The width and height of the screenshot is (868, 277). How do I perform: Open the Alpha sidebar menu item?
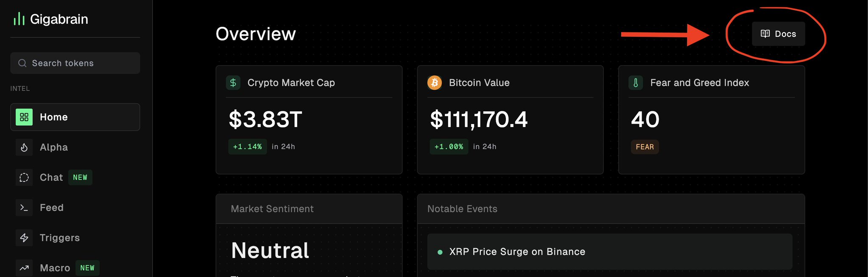(x=54, y=147)
